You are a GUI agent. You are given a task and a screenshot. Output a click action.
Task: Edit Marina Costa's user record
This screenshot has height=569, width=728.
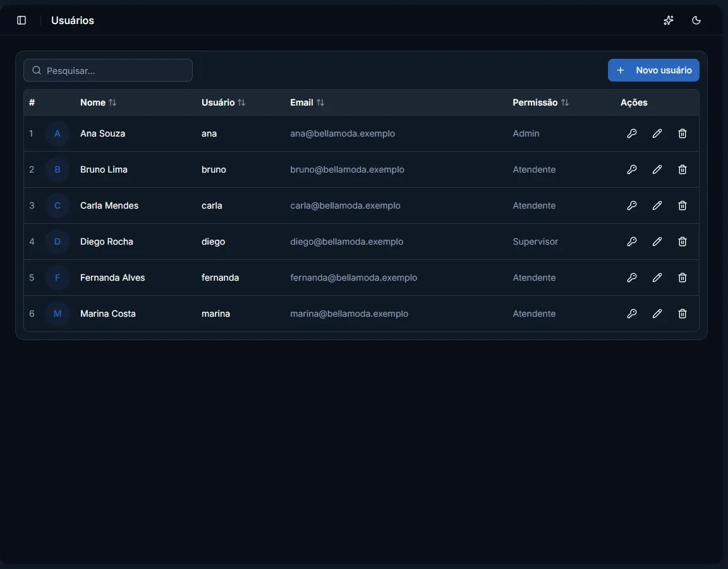(657, 314)
